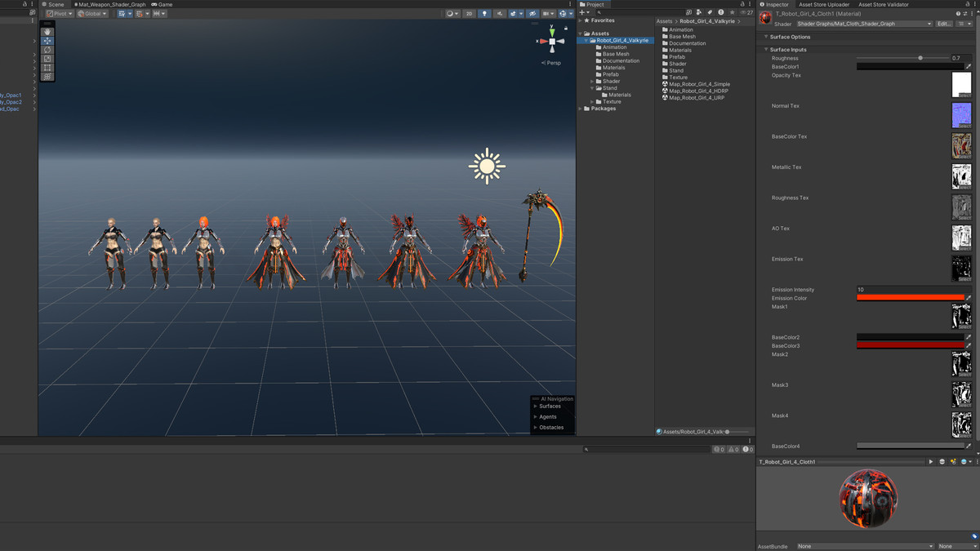
Task: Open the Inspector help icon
Action: [x=959, y=14]
